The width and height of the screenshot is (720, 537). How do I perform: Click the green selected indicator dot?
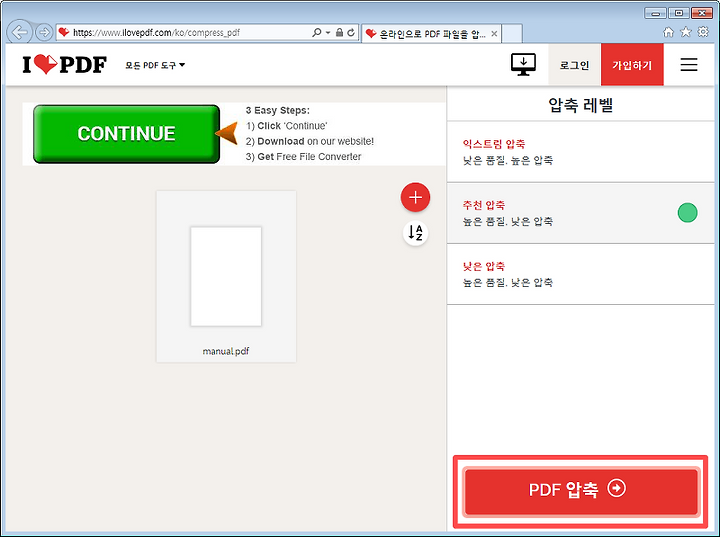point(687,213)
